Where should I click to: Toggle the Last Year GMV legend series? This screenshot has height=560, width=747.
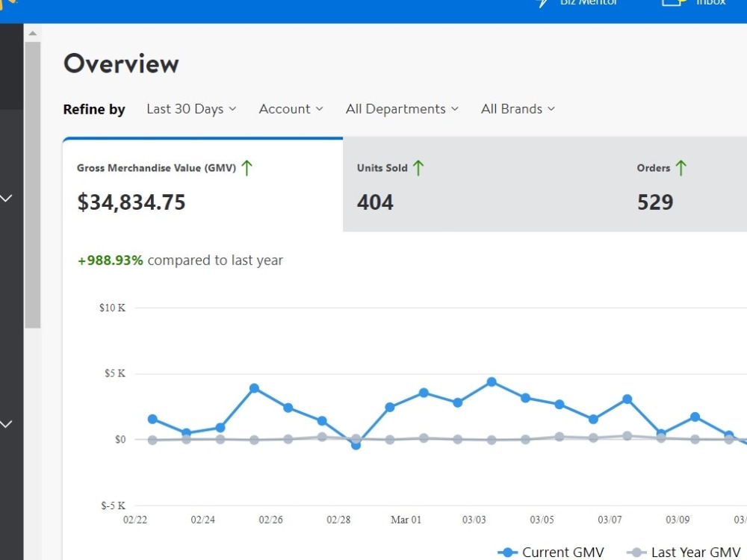684,552
